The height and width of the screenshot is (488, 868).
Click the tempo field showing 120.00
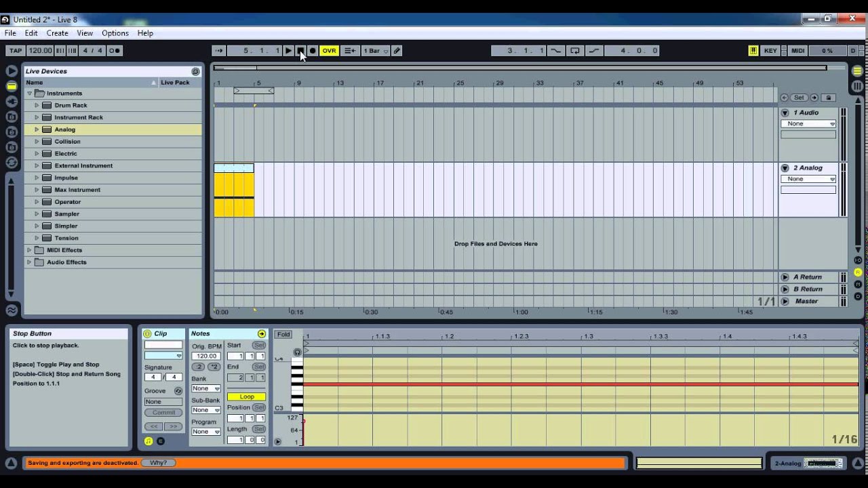(x=40, y=51)
